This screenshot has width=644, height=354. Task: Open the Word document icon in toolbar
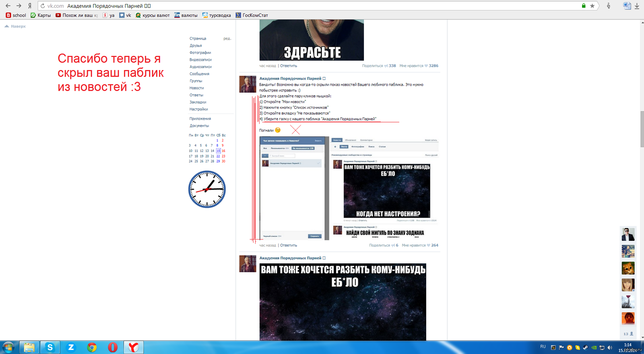627,6
